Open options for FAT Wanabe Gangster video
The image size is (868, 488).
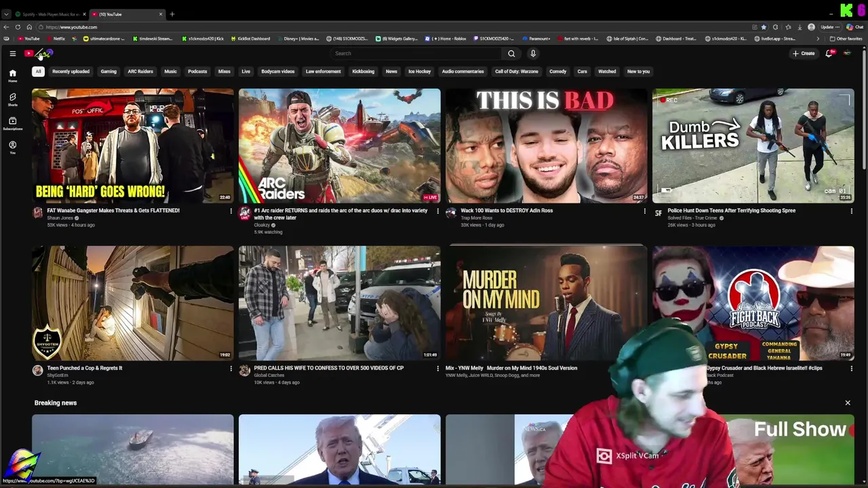[231, 211]
